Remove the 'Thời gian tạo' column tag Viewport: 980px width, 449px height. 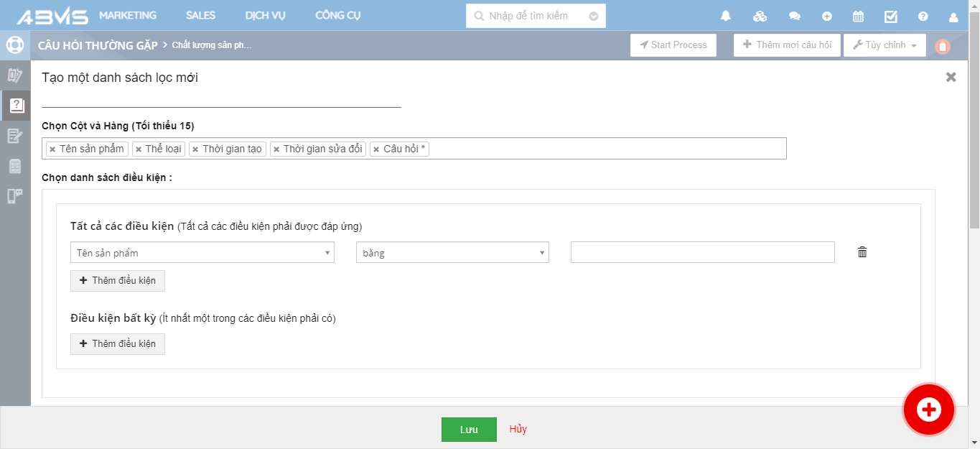coord(195,149)
